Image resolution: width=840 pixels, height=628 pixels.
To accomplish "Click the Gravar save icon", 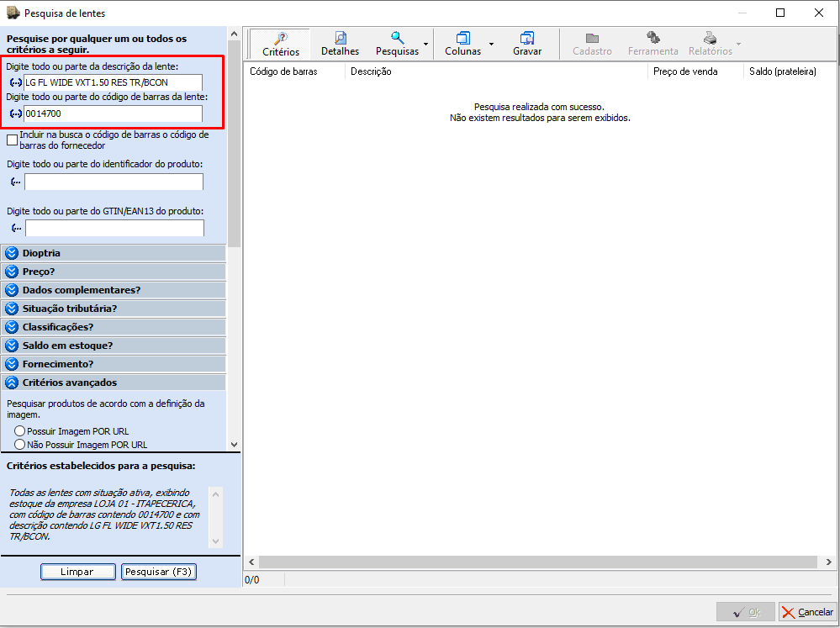I will (527, 39).
